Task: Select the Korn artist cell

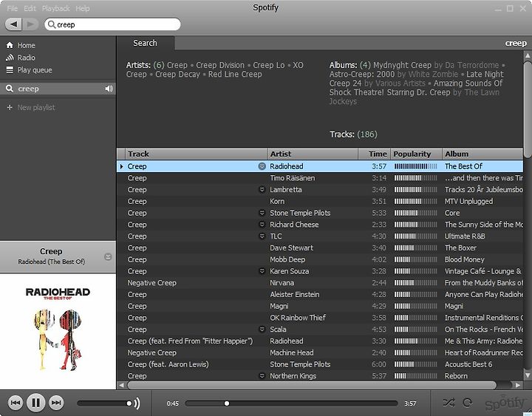Action: [x=277, y=202]
